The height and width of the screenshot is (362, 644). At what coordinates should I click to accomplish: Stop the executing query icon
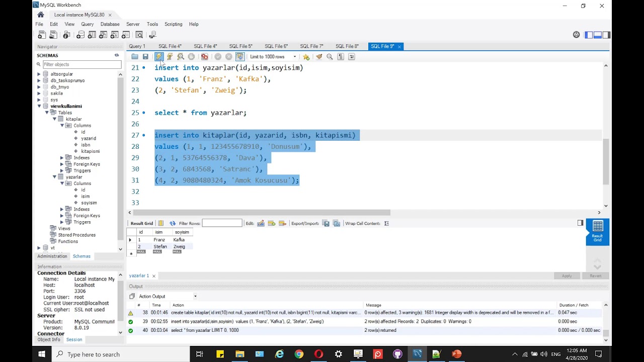pos(191,57)
